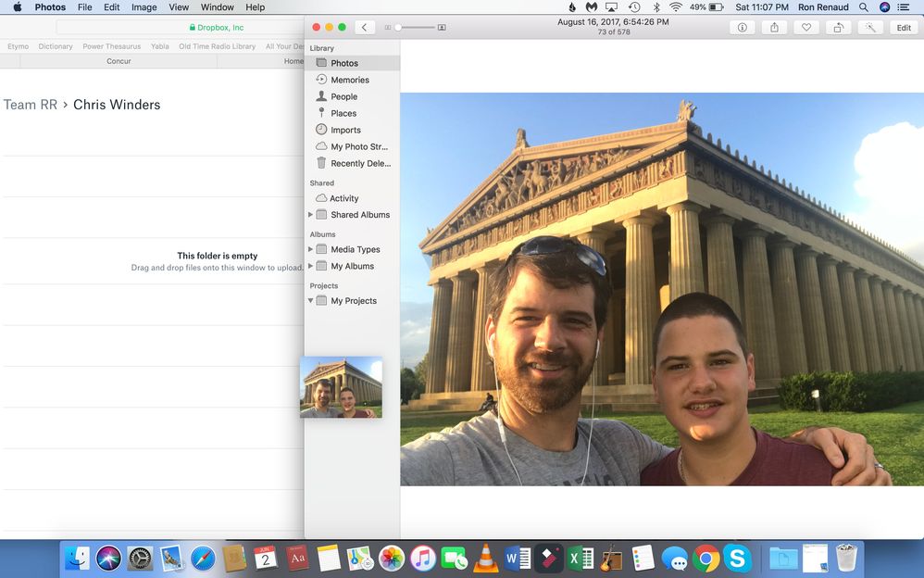
Task: Collapse the My Projects section
Action: tap(311, 300)
